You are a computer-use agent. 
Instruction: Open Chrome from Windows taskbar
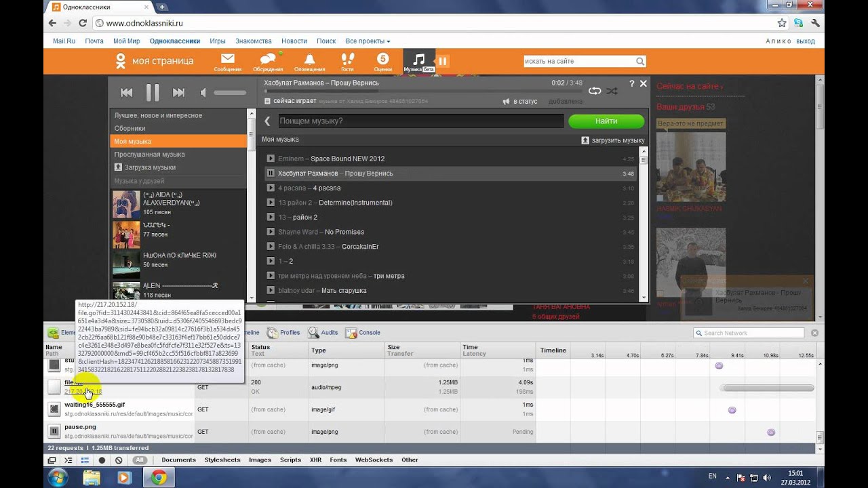[159, 477]
